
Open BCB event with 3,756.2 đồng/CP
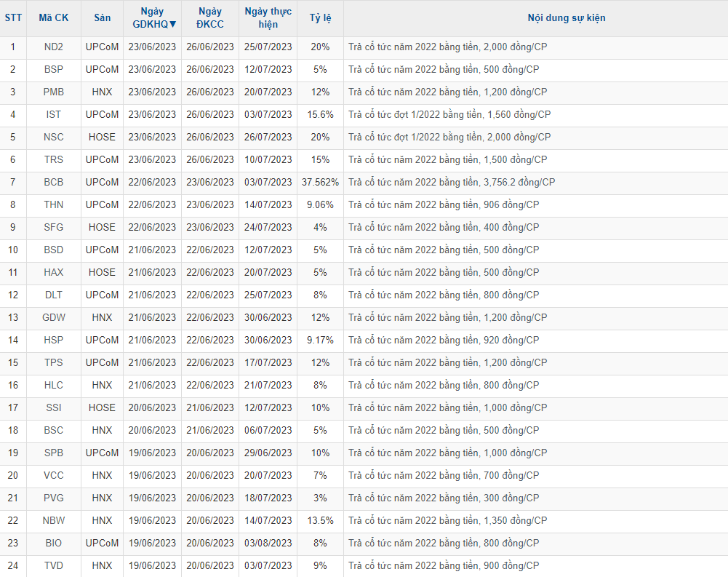click(x=451, y=182)
